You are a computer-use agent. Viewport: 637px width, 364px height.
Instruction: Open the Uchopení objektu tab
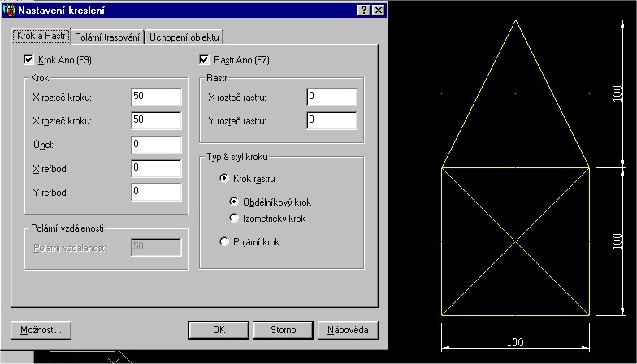184,37
